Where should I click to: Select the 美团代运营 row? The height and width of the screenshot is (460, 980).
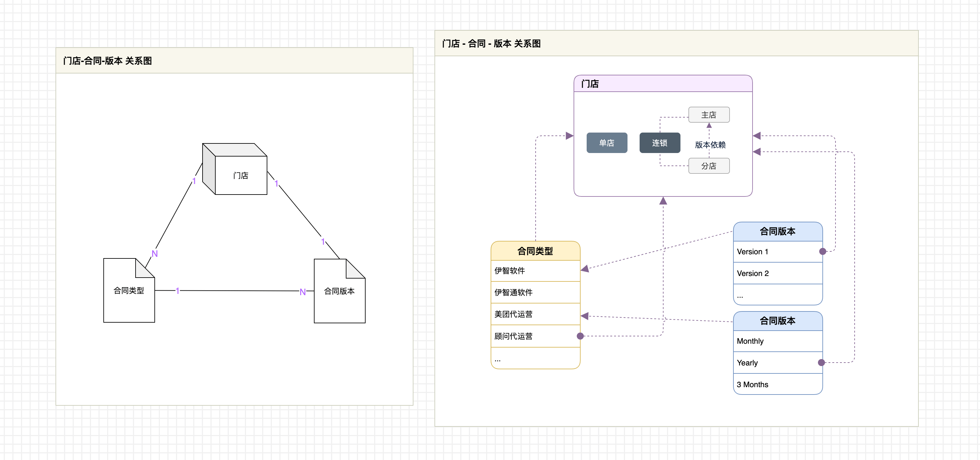pyautogui.click(x=535, y=314)
